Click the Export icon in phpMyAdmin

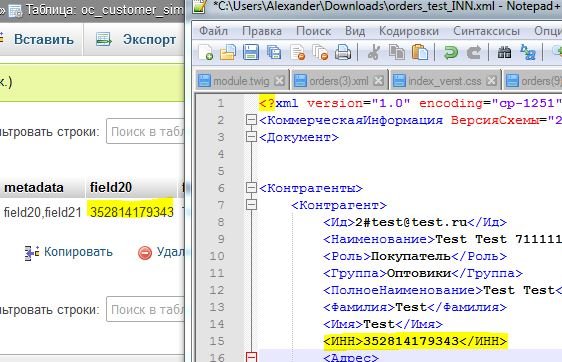[x=104, y=39]
